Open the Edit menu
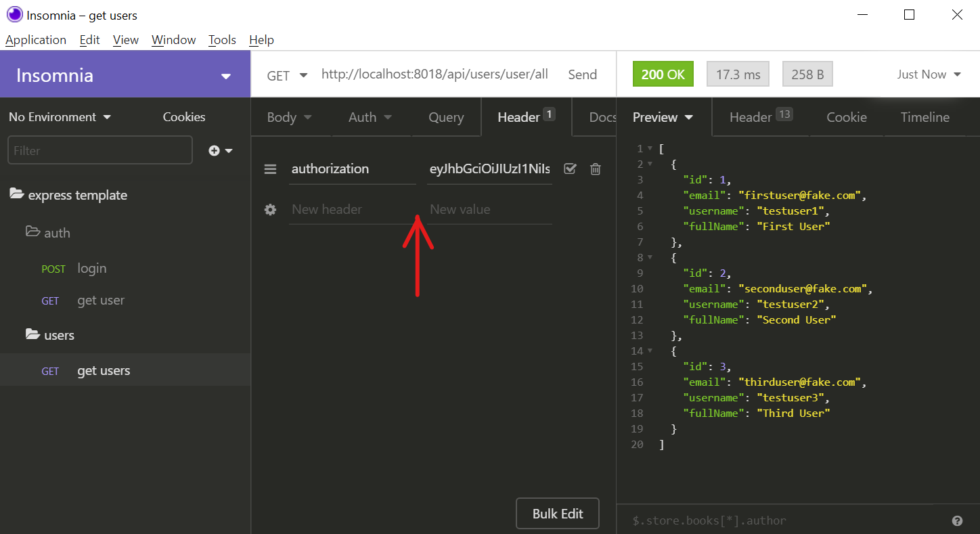 (89, 40)
